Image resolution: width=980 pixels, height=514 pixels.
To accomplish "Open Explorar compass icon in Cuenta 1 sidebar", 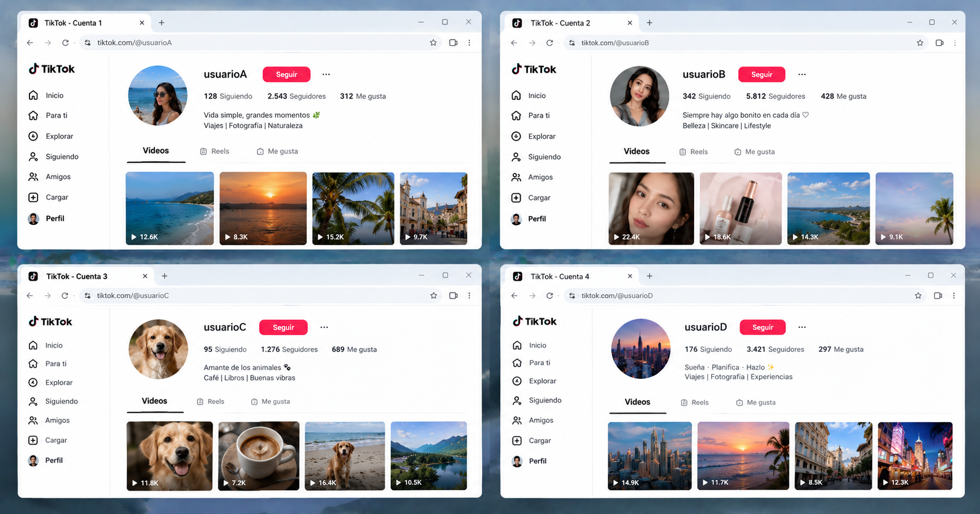I will (33, 136).
